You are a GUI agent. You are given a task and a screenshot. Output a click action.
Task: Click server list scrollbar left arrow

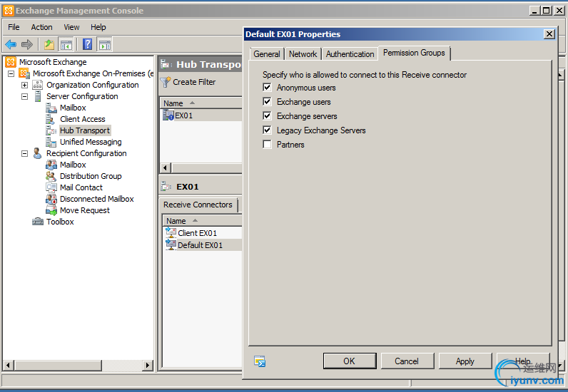coord(166,168)
